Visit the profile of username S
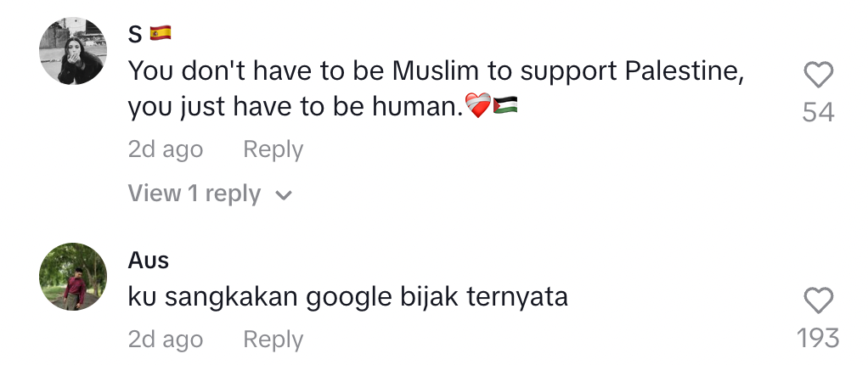The height and width of the screenshot is (365, 868). (136, 33)
